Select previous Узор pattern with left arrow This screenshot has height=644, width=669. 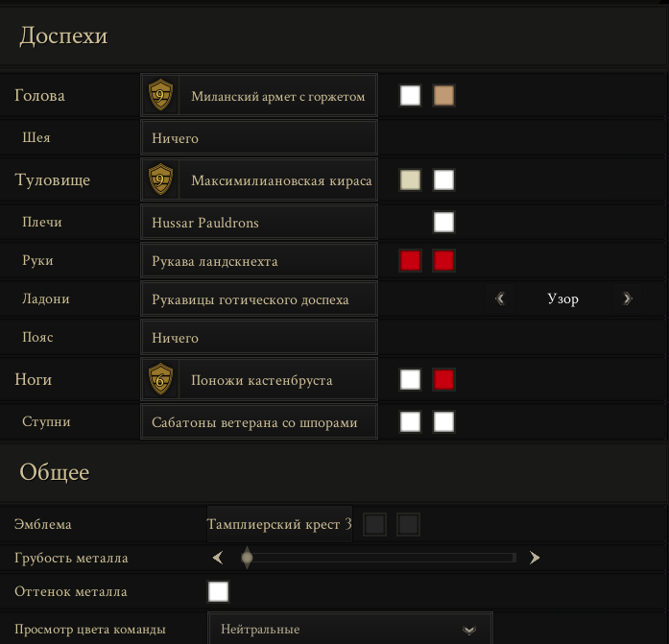(500, 298)
